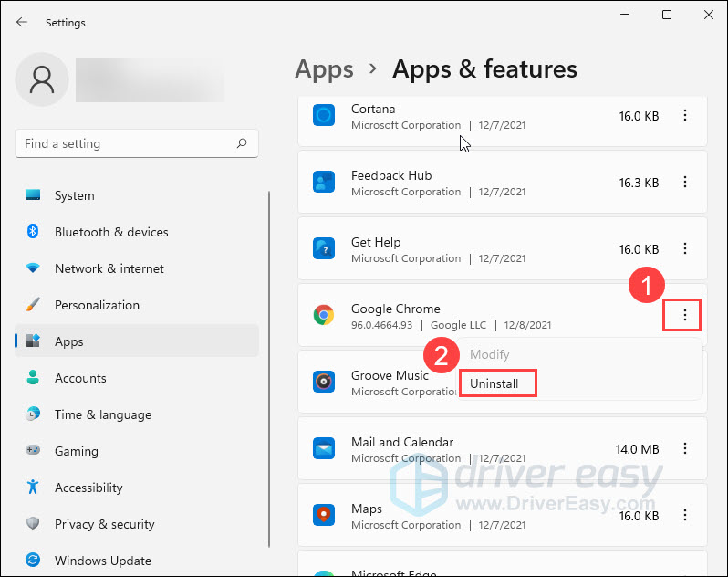This screenshot has width=728, height=577.
Task: Click the Mail and Calendar icon
Action: [x=324, y=448]
